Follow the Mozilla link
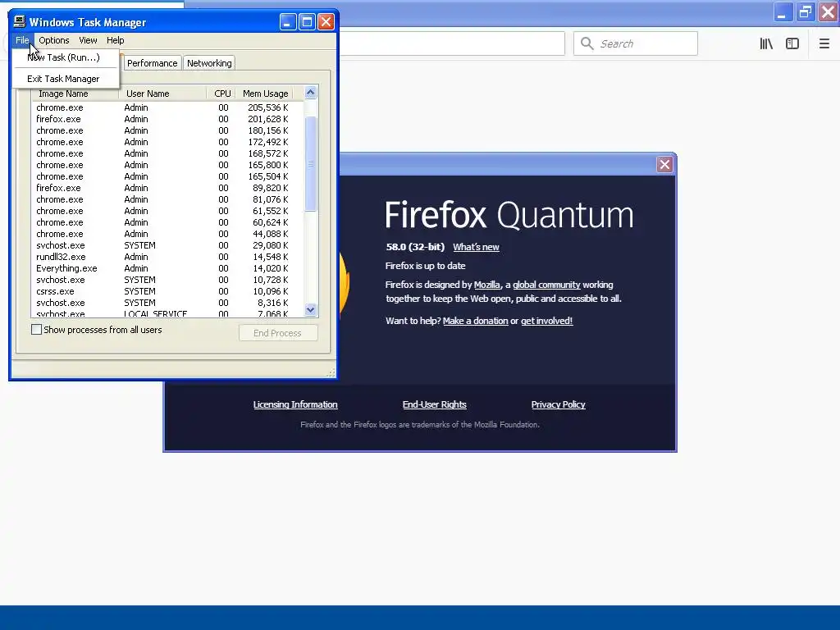This screenshot has height=630, width=840. (487, 285)
